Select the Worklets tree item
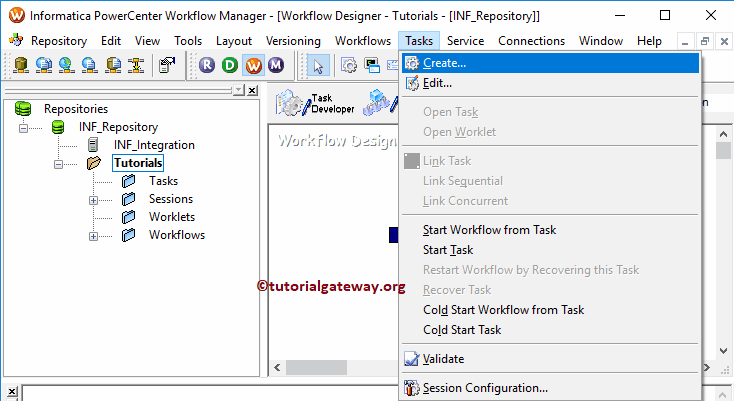The height and width of the screenshot is (401, 734). 172,217
